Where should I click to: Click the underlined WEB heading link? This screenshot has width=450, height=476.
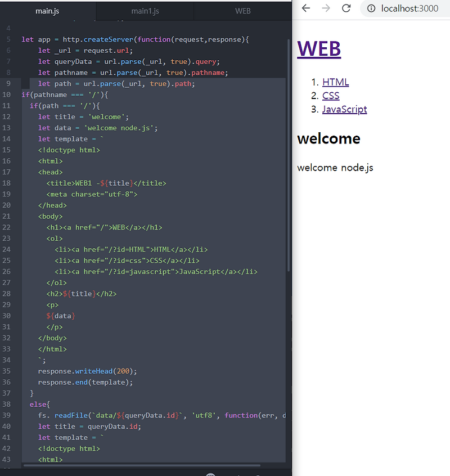pos(319,48)
